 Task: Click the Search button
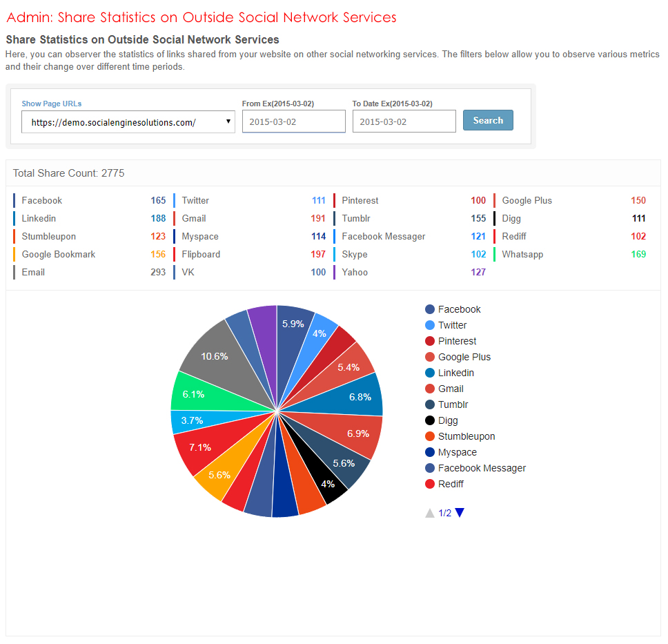pyautogui.click(x=488, y=120)
